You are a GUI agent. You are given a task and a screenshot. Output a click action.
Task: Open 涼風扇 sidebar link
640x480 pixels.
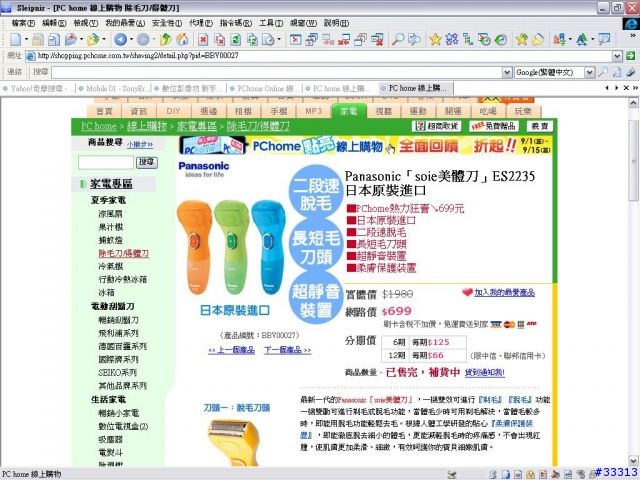[x=110, y=214]
